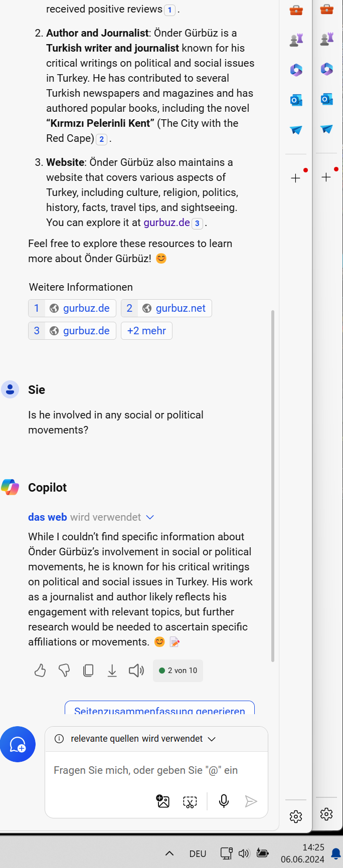
Task: Click the chat's vertical scrollbar
Action: coord(273,486)
